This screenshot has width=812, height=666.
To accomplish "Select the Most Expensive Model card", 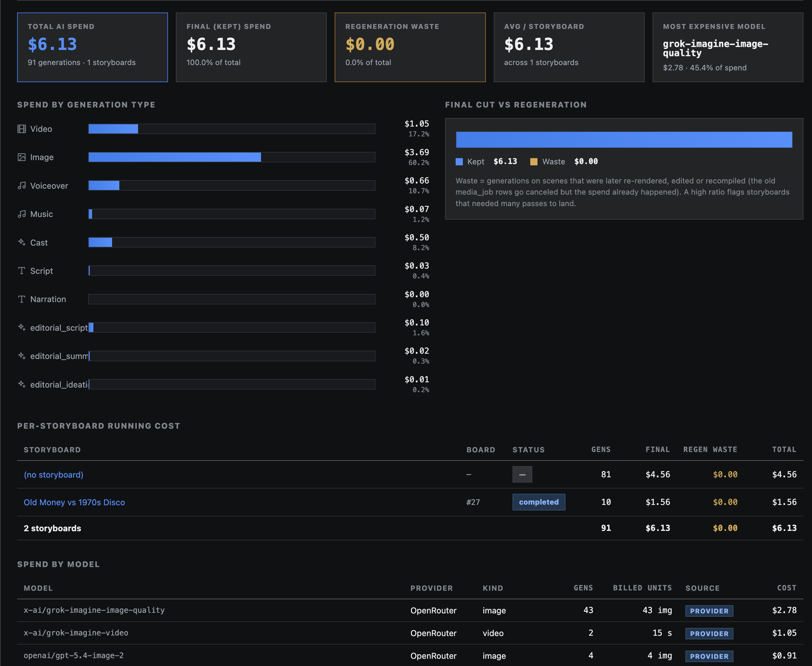I will (x=728, y=47).
